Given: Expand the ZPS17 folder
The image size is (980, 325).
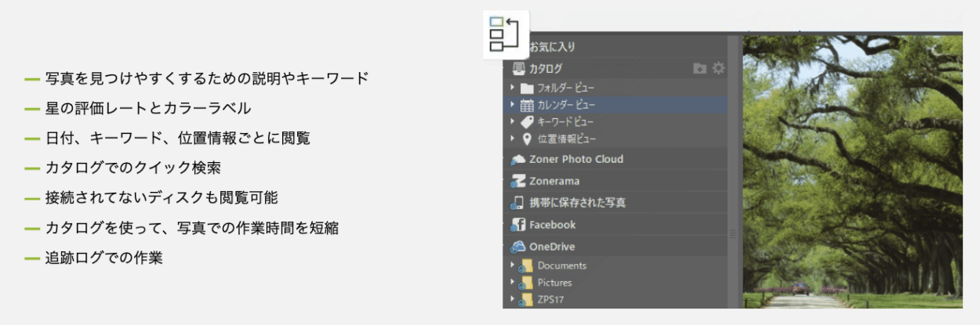Looking at the screenshot, I should 513,299.
